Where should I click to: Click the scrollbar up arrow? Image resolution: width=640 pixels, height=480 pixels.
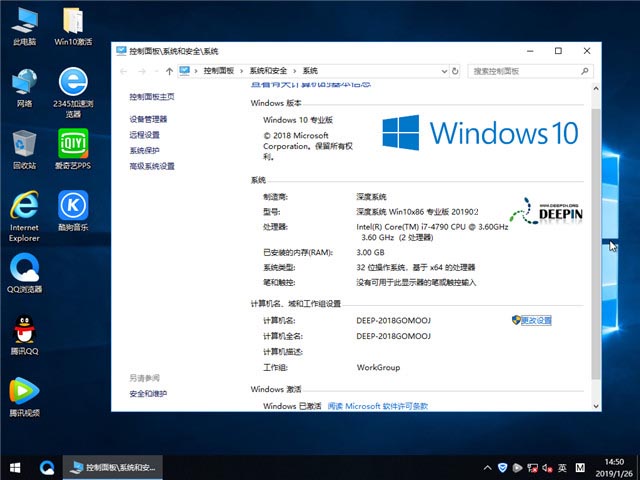click(x=596, y=89)
